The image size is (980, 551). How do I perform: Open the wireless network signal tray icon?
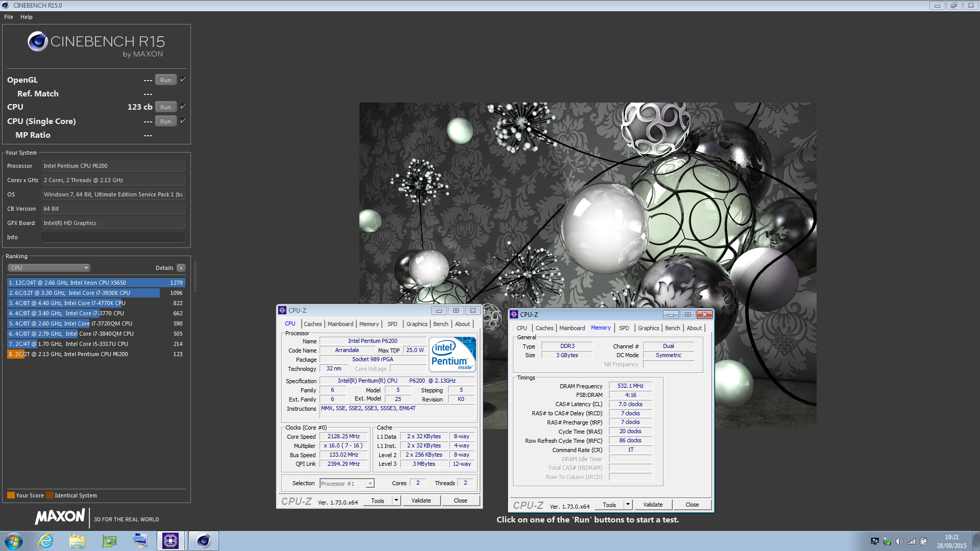[x=912, y=541]
